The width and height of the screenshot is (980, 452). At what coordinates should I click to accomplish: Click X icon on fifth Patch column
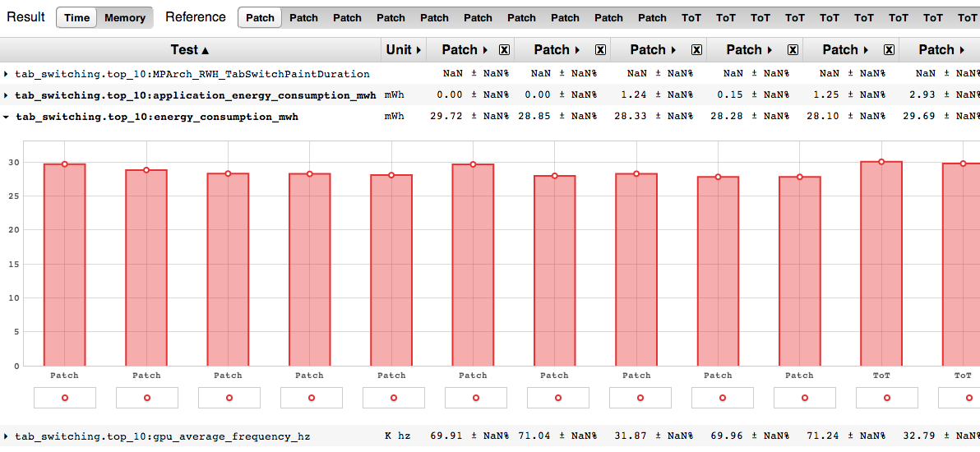[x=890, y=50]
